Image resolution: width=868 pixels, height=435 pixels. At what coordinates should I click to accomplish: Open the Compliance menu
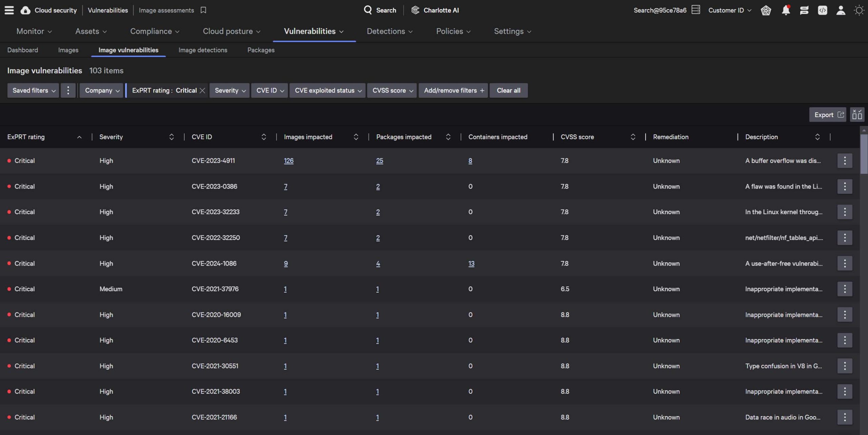point(155,31)
